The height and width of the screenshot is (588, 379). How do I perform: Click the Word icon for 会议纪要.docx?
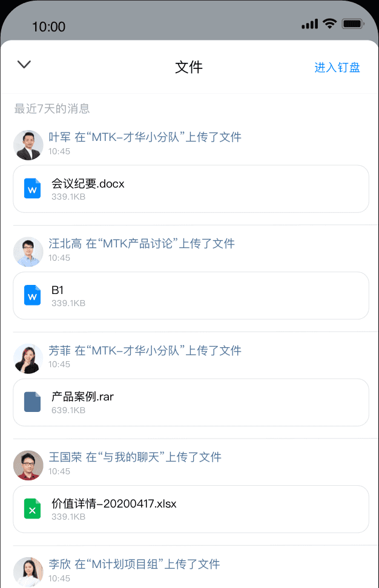[x=33, y=189]
